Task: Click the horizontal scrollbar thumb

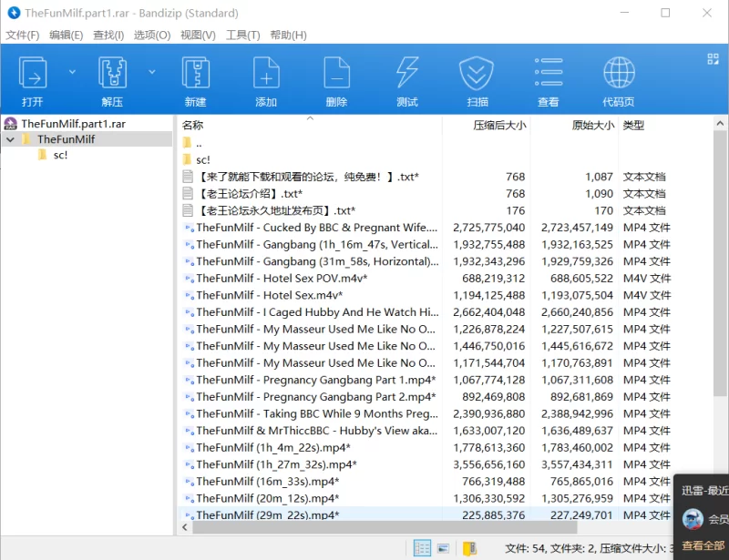Action: (x=385, y=527)
